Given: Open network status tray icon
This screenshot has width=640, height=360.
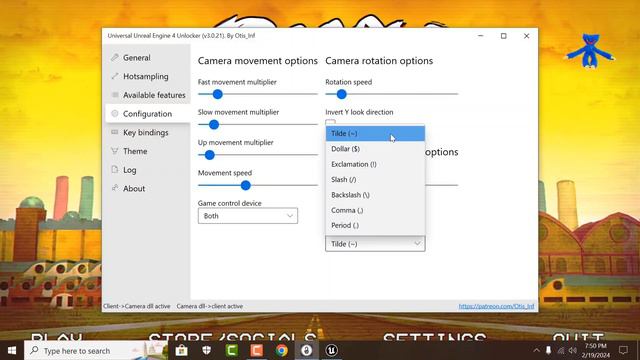Looking at the screenshot, I should point(561,351).
